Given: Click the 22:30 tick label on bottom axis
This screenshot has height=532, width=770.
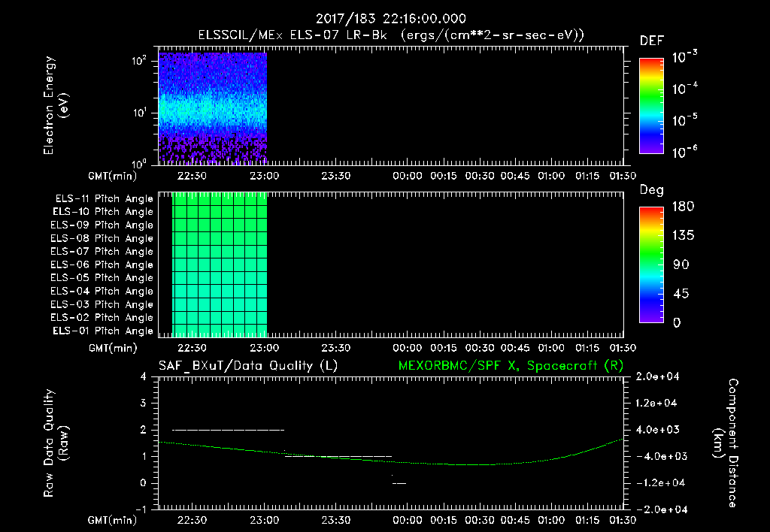Looking at the screenshot, I should point(192,520).
